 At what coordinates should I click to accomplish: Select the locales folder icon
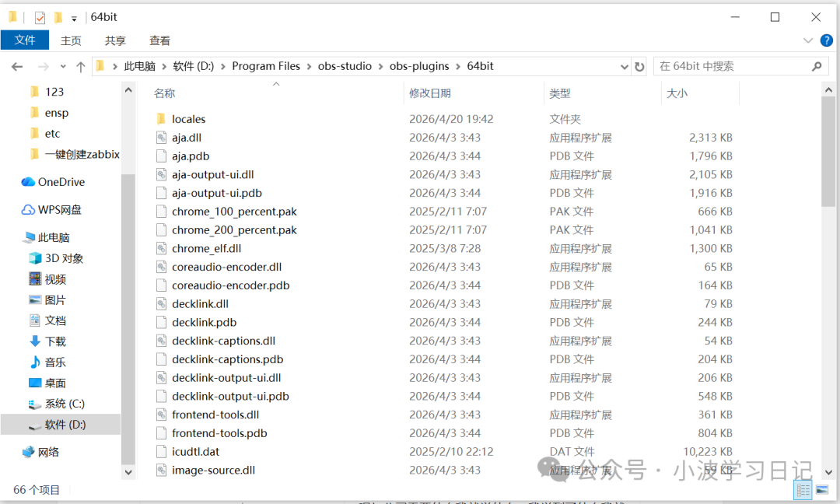tap(161, 119)
